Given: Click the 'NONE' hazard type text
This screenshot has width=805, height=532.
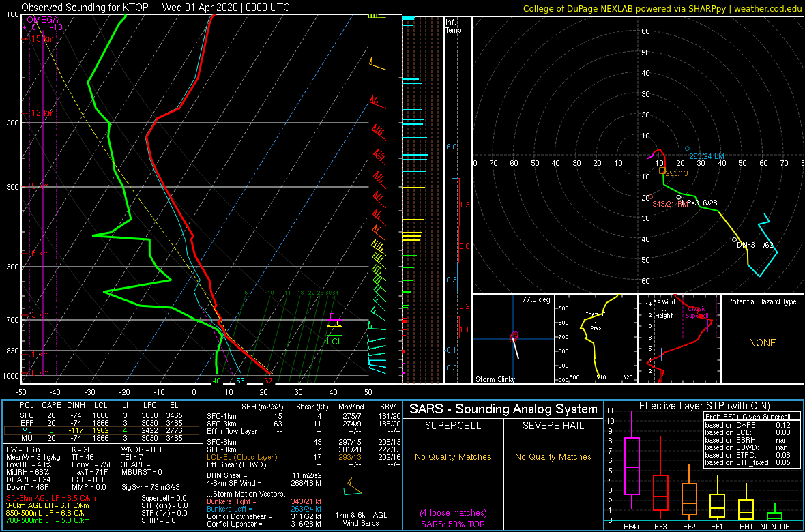Looking at the screenshot, I should click(762, 343).
